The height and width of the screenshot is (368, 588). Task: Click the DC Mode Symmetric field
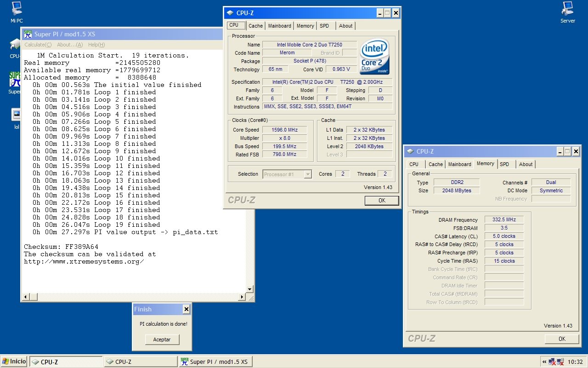click(x=551, y=190)
